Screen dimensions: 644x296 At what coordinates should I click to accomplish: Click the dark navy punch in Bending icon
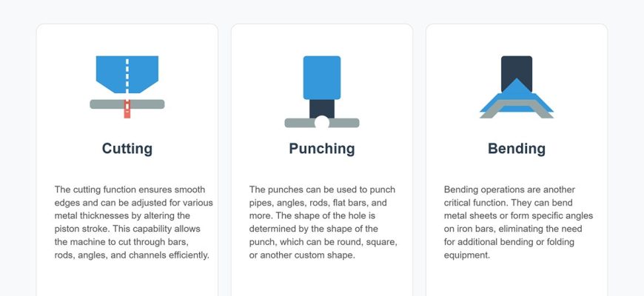click(517, 70)
